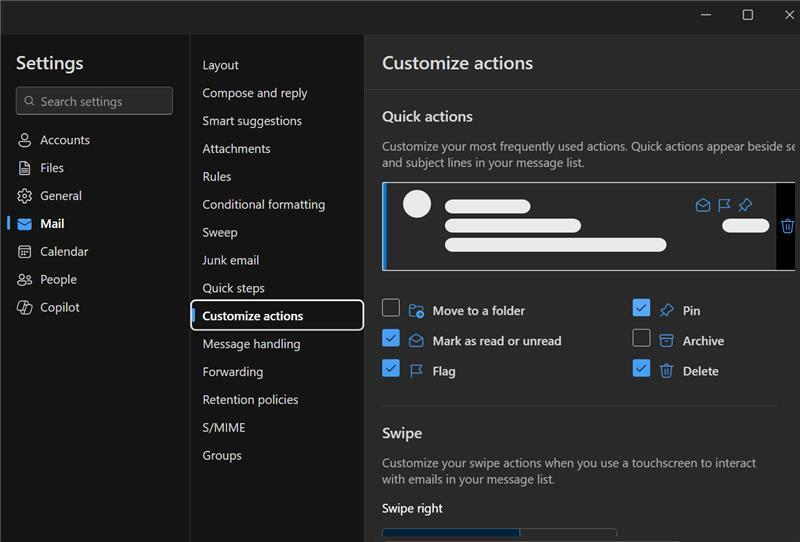Uncheck the Delete quick action checkbox
The width and height of the screenshot is (800, 542).
(x=641, y=368)
